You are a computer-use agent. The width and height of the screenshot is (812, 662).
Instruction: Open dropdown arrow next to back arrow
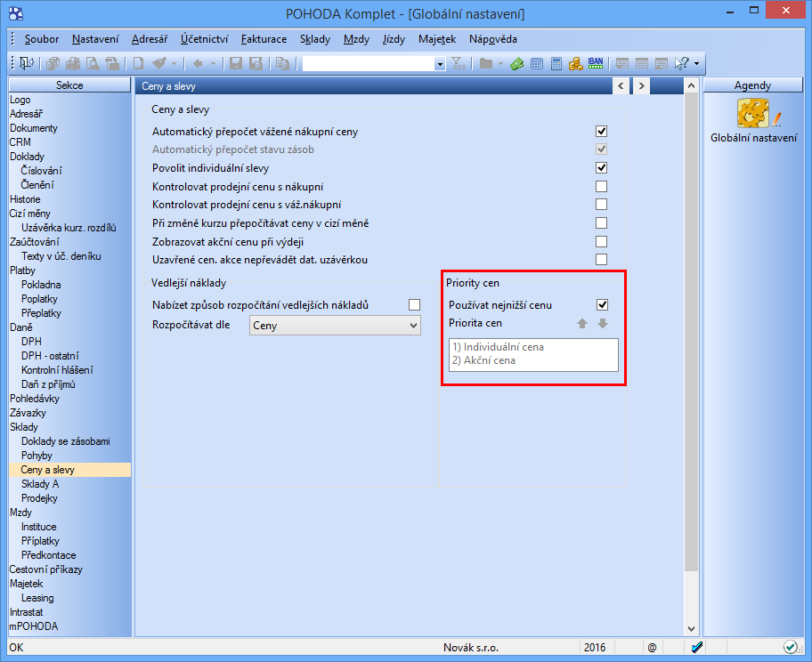(213, 64)
